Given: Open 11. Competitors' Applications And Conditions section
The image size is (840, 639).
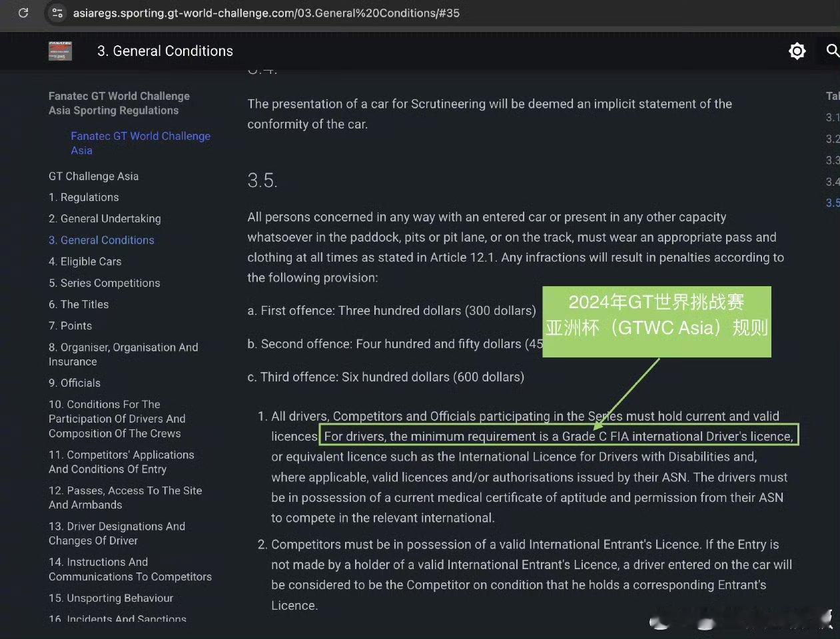Looking at the screenshot, I should (121, 462).
